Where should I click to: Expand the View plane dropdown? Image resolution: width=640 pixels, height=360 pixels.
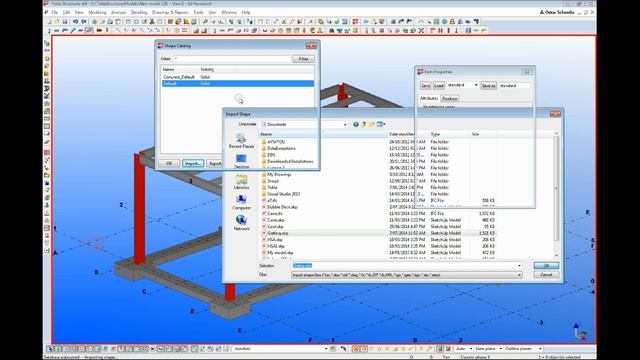pyautogui.click(x=500, y=349)
